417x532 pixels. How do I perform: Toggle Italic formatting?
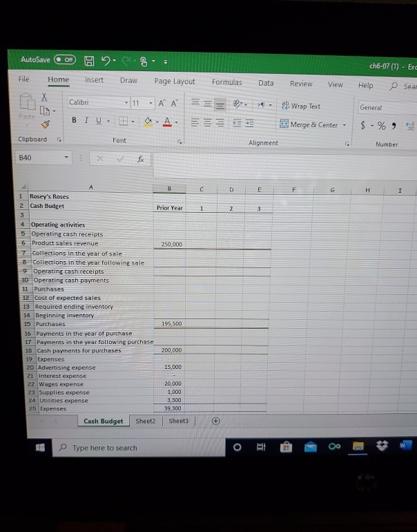[86, 120]
